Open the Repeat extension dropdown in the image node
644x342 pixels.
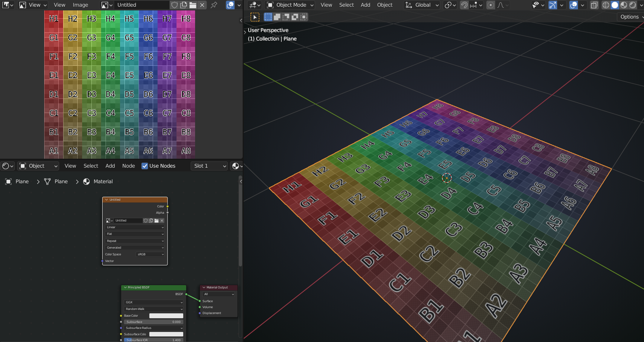tap(135, 241)
